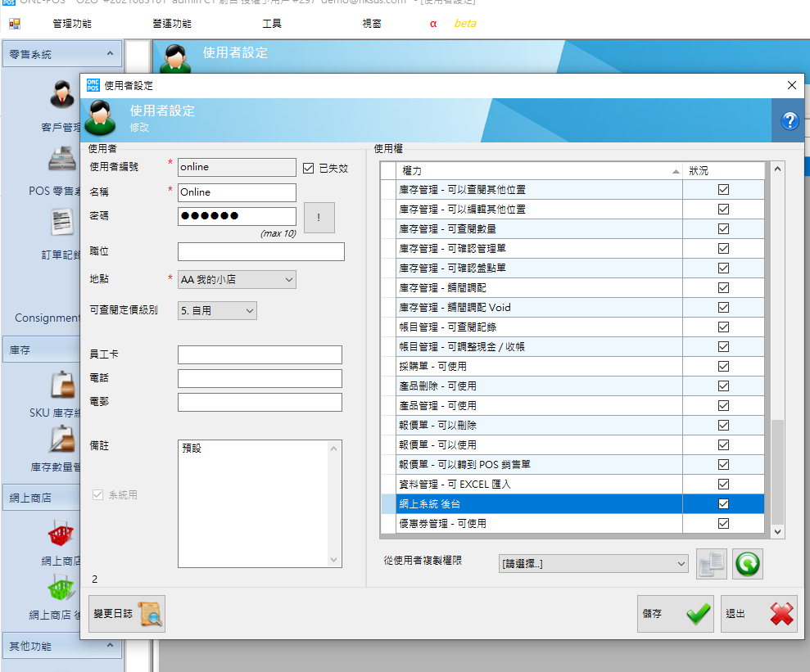Click the copy permissions documents icon
Viewport: 810px width, 672px height.
pyautogui.click(x=712, y=564)
